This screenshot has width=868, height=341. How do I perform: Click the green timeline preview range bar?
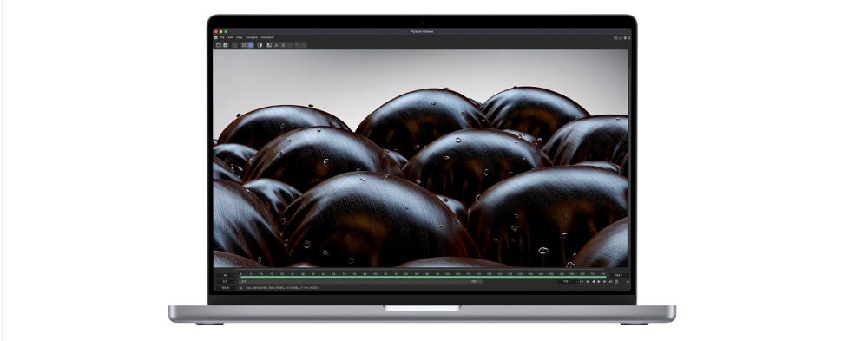pos(423,277)
